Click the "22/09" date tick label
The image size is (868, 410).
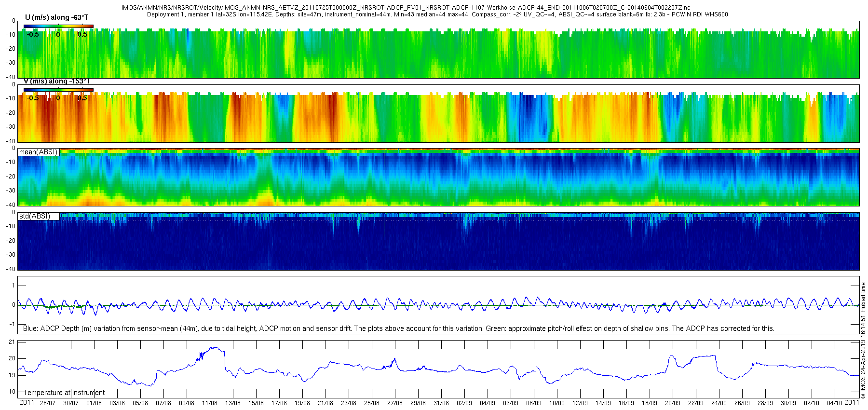coord(695,403)
